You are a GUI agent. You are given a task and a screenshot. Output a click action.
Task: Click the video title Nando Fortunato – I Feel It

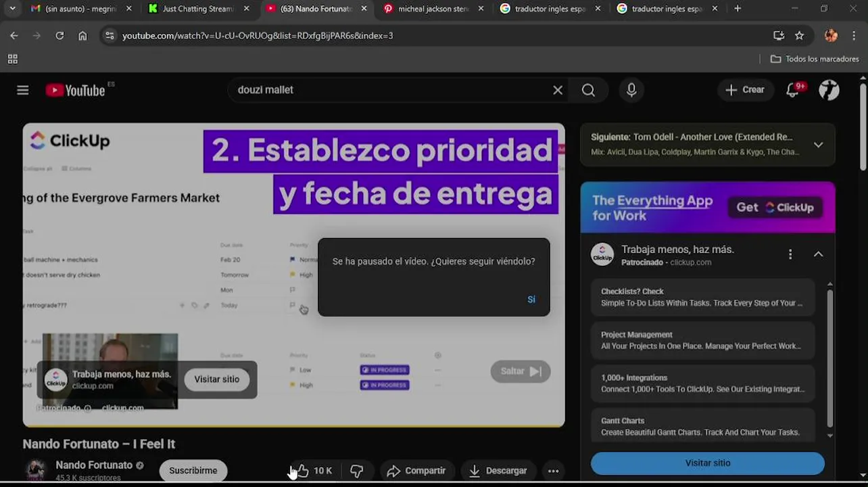pyautogui.click(x=99, y=444)
